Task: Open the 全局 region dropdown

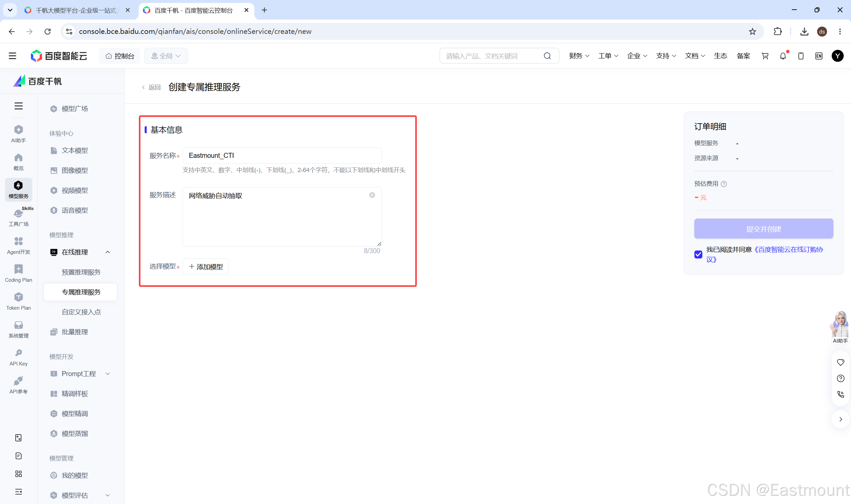Action: click(x=166, y=56)
